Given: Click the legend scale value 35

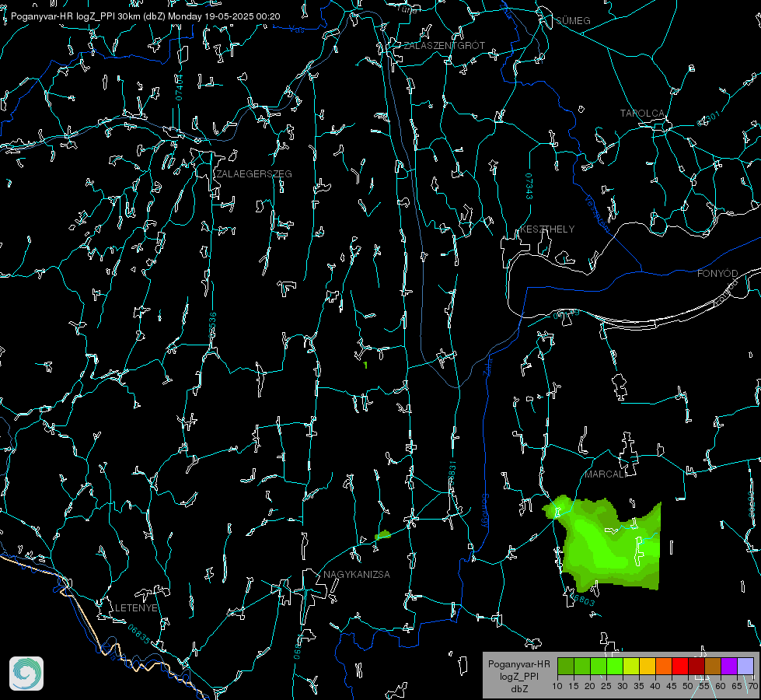Looking at the screenshot, I should (x=639, y=687).
